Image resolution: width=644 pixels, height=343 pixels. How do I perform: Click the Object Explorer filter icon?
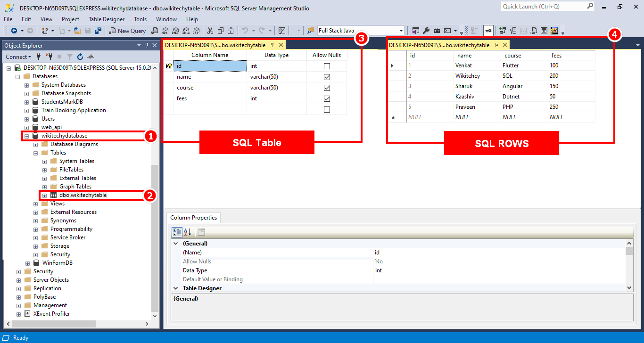click(x=70, y=56)
